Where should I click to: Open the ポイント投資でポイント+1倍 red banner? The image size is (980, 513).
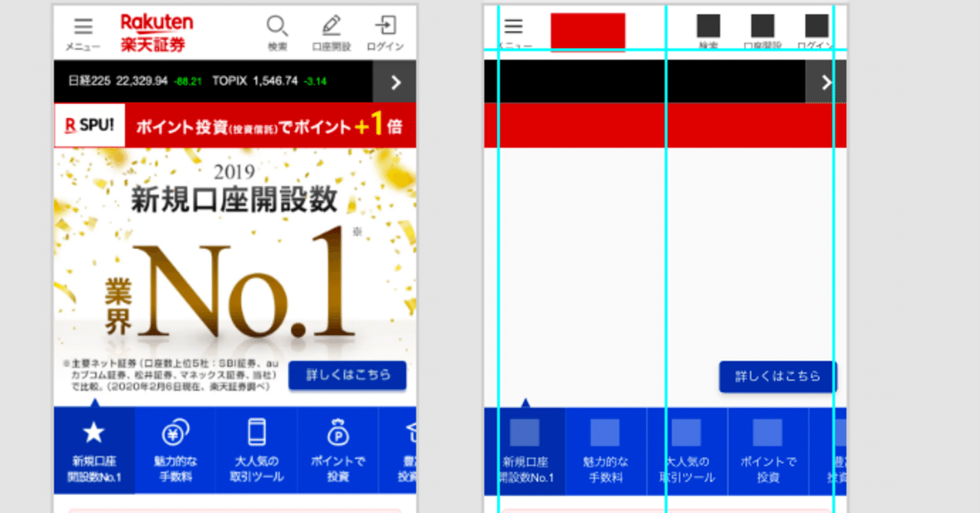235,126
